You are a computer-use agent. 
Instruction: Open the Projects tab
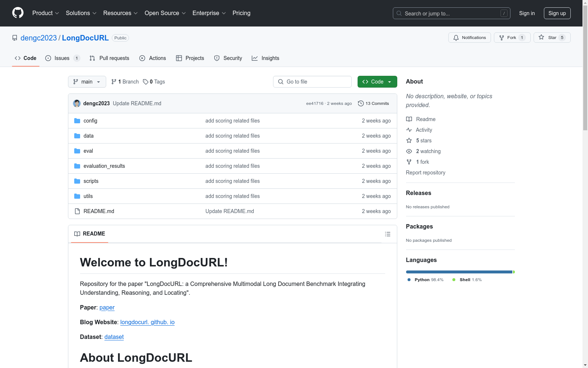click(190, 58)
